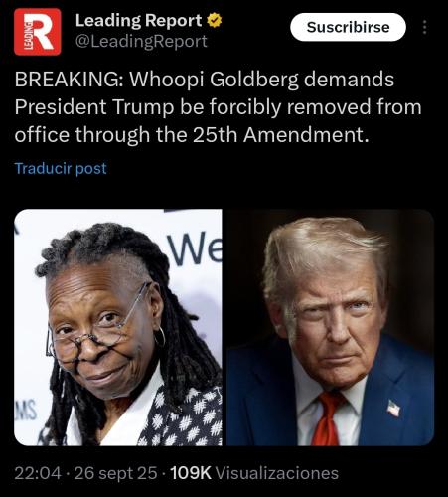Open the Leading Report display name

click(x=138, y=20)
